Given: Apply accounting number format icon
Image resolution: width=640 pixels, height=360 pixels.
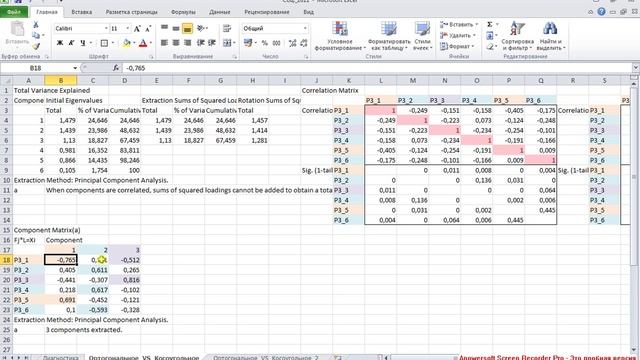Looking at the screenshot, I should [x=247, y=42].
